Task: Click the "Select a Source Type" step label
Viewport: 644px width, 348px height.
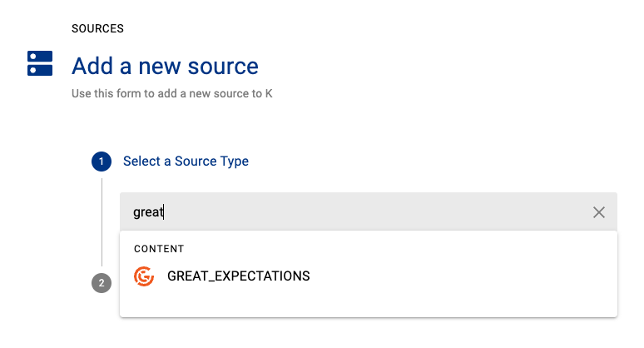Action: pos(186,162)
